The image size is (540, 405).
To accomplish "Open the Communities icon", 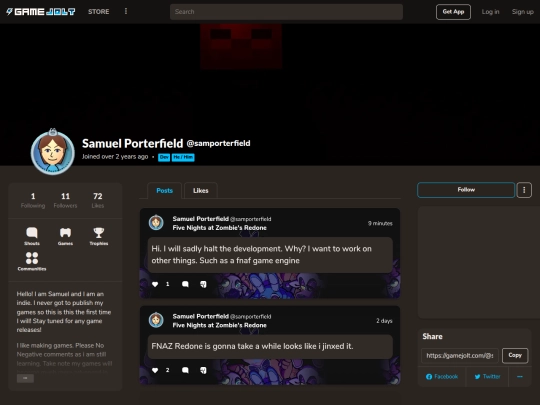I will [x=32, y=261].
